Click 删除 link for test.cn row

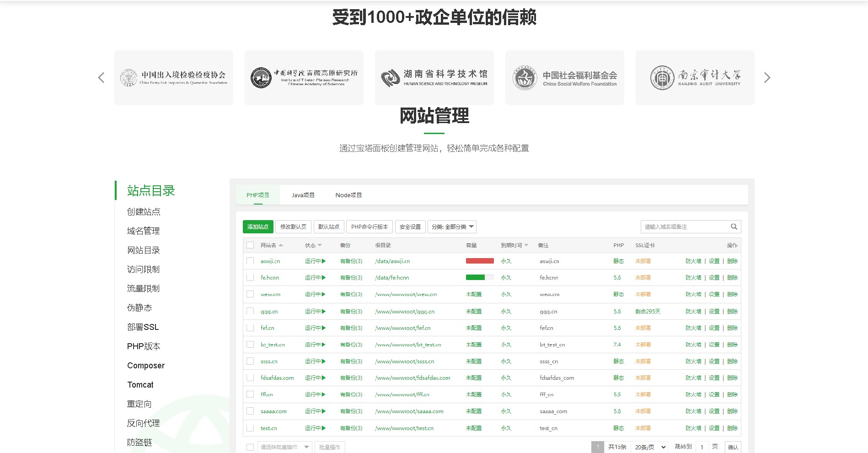click(732, 428)
